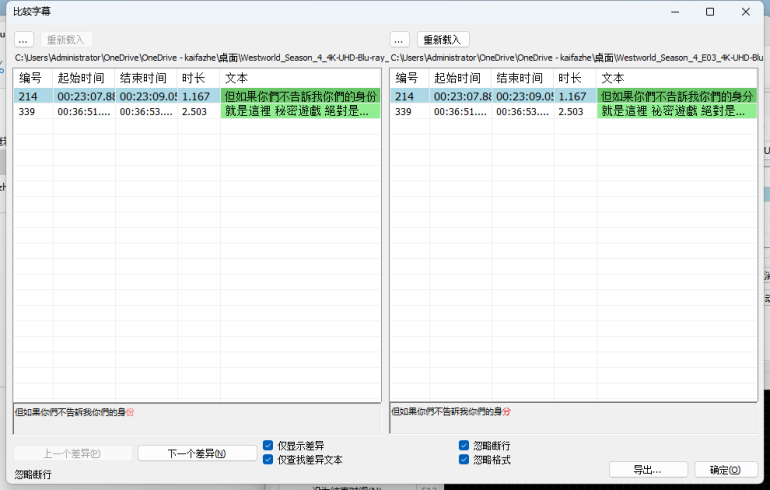The height and width of the screenshot is (490, 770).
Task: Click left file path label
Action: (201, 58)
